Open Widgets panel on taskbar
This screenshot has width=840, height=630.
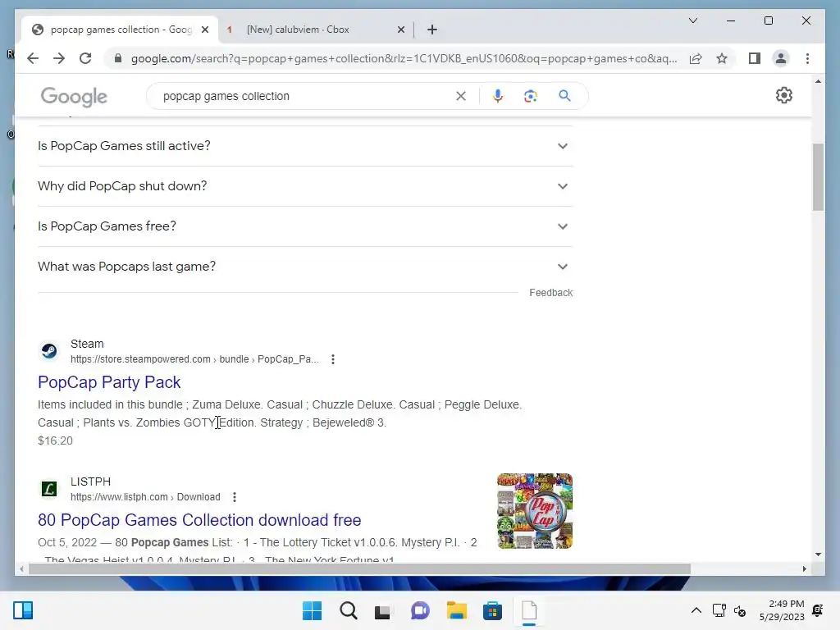point(23,610)
